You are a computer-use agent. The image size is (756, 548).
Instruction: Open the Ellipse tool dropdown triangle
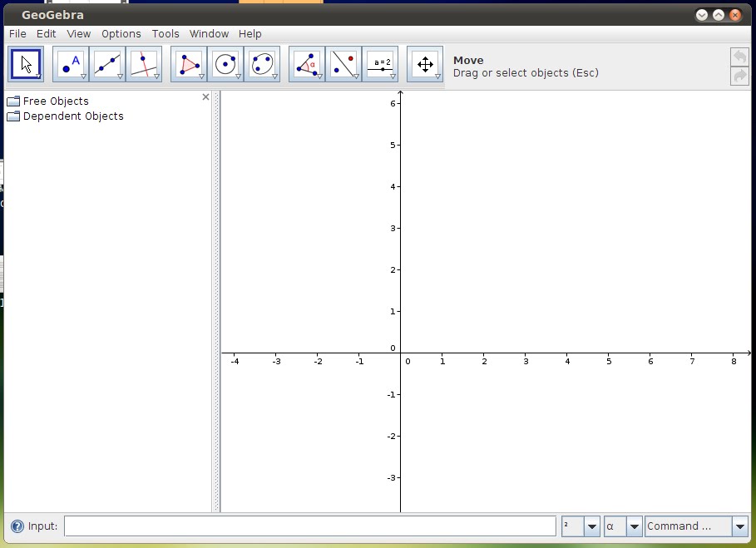click(274, 77)
